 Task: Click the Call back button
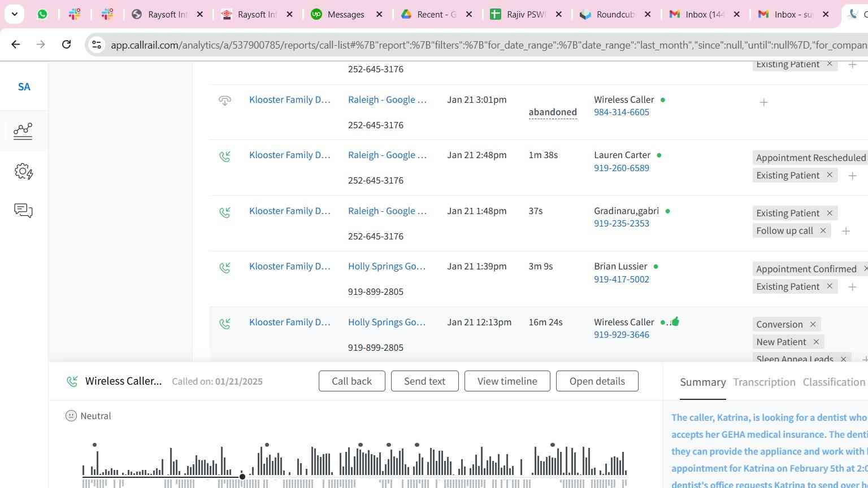tap(351, 381)
